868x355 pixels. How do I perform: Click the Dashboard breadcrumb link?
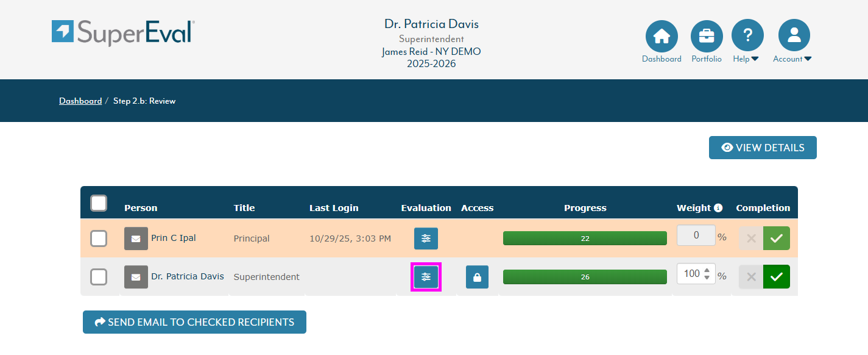(80, 101)
